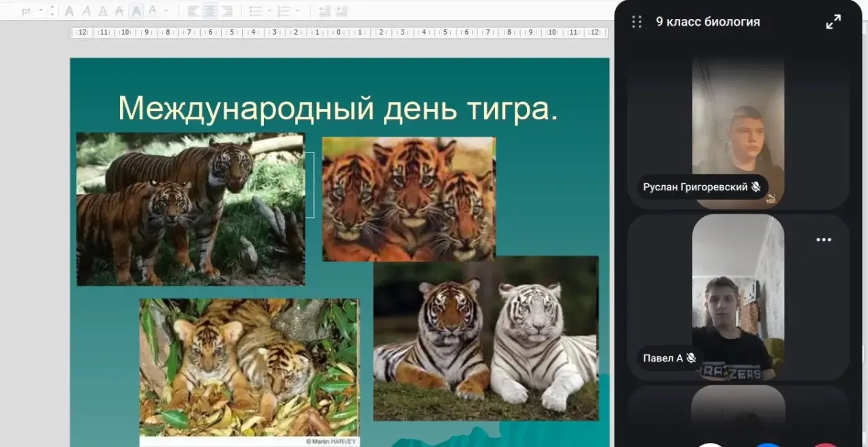Click the meeting title 9 класс биология
The height and width of the screenshot is (447, 868).
pos(708,22)
